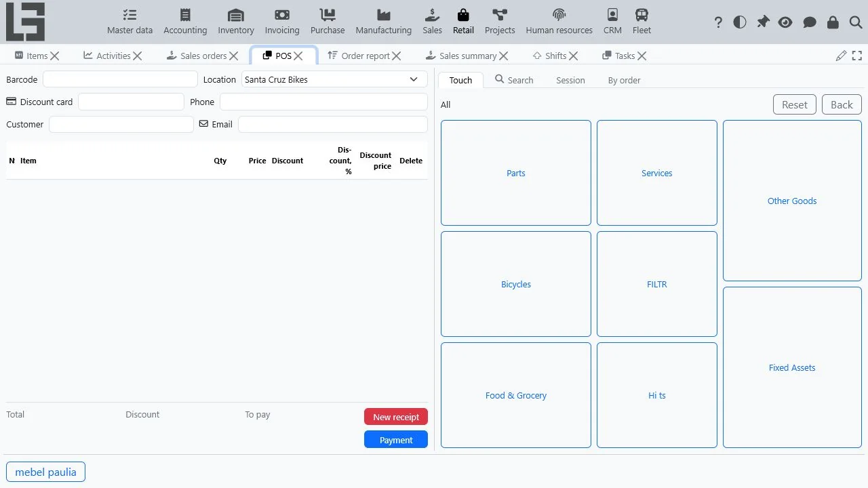
Task: Open the Parts category tile
Action: point(516,173)
